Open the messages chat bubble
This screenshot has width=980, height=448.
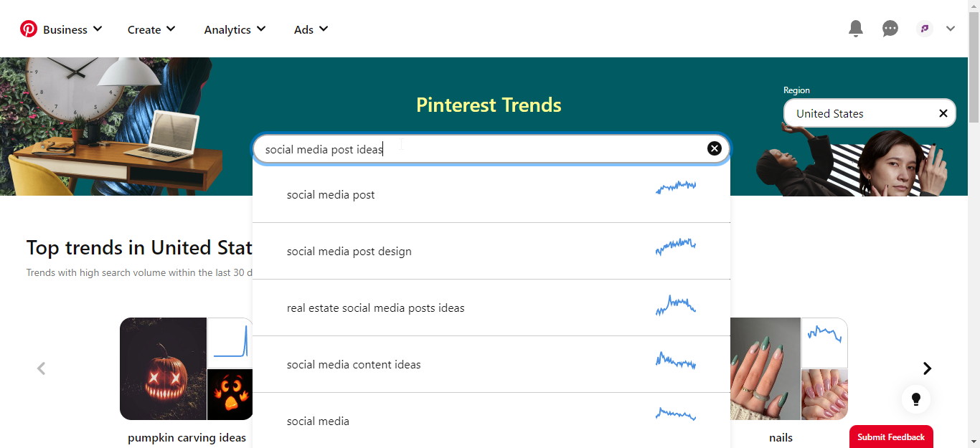890,29
